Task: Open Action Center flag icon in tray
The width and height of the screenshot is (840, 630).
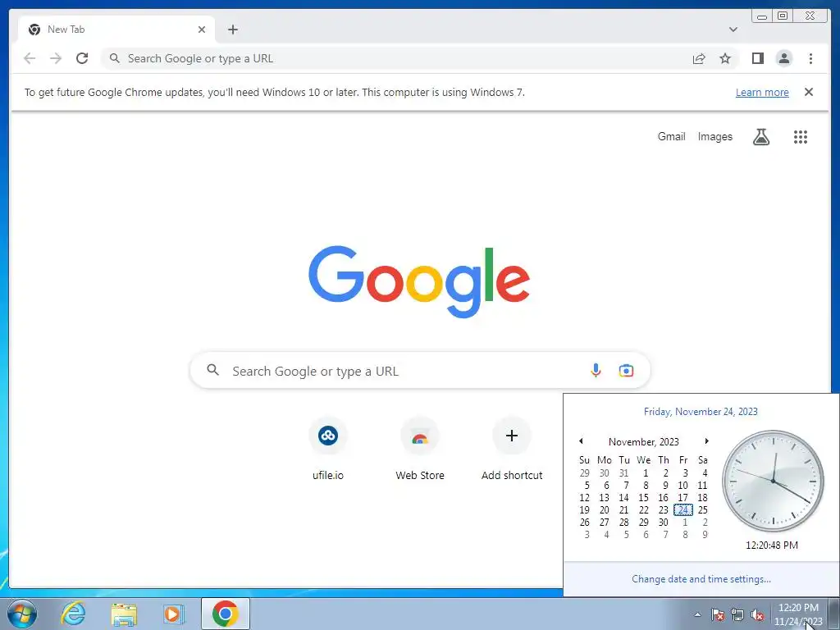Action: pyautogui.click(x=717, y=614)
